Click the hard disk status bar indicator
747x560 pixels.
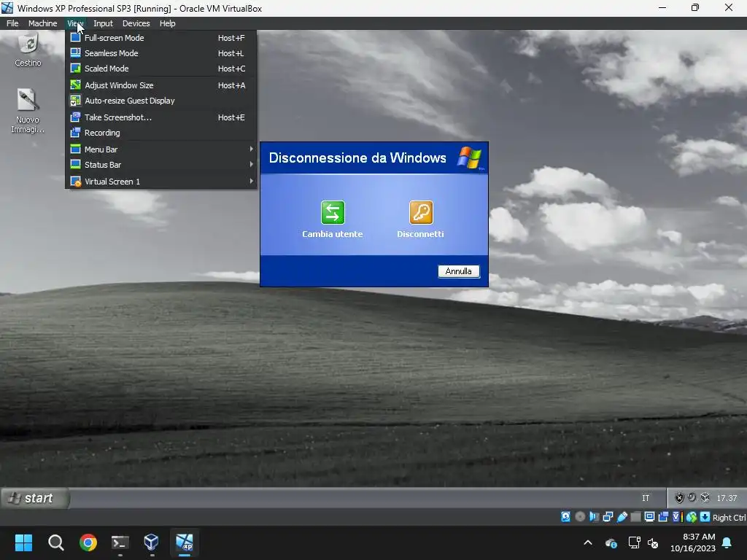click(565, 517)
